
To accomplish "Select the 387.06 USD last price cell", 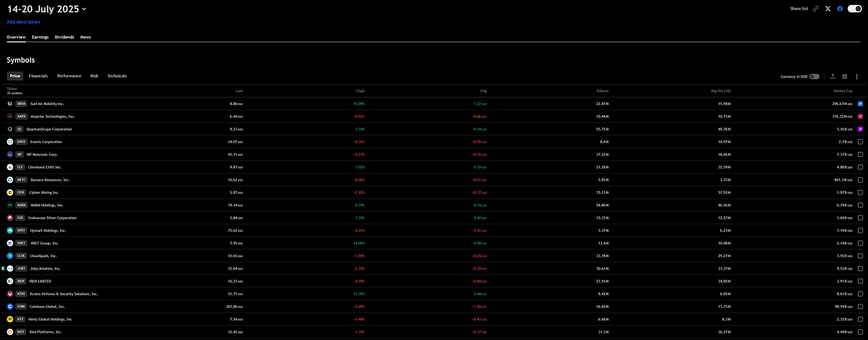I will point(234,307).
